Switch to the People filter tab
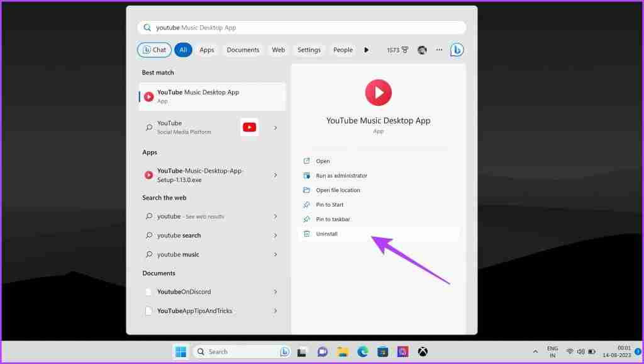Image resolution: width=644 pixels, height=364 pixels. pos(343,50)
